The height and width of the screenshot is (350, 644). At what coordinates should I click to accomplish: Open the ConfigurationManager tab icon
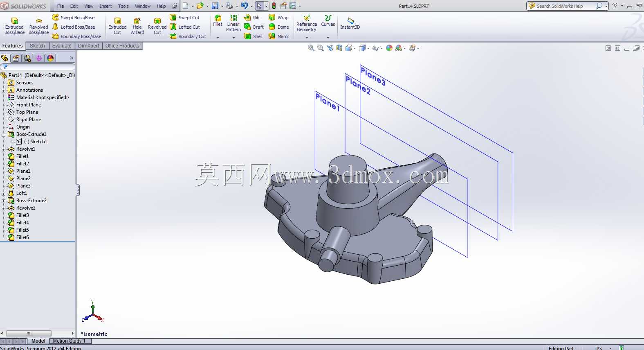click(27, 58)
